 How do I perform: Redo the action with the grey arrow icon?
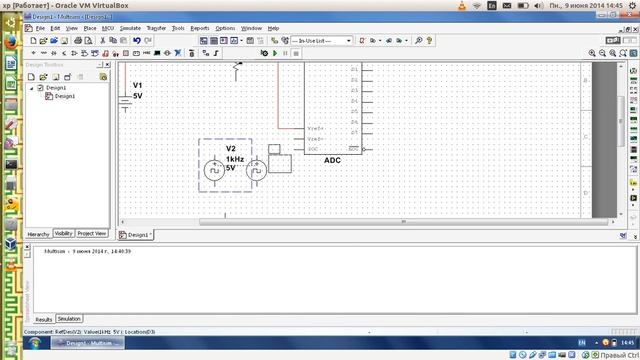148,40
